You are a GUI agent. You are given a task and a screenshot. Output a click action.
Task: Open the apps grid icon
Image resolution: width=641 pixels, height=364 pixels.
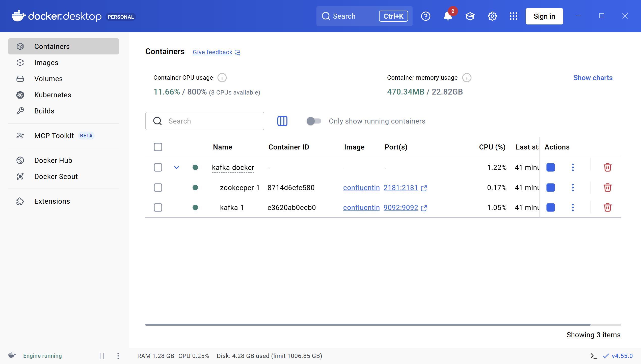point(513,16)
